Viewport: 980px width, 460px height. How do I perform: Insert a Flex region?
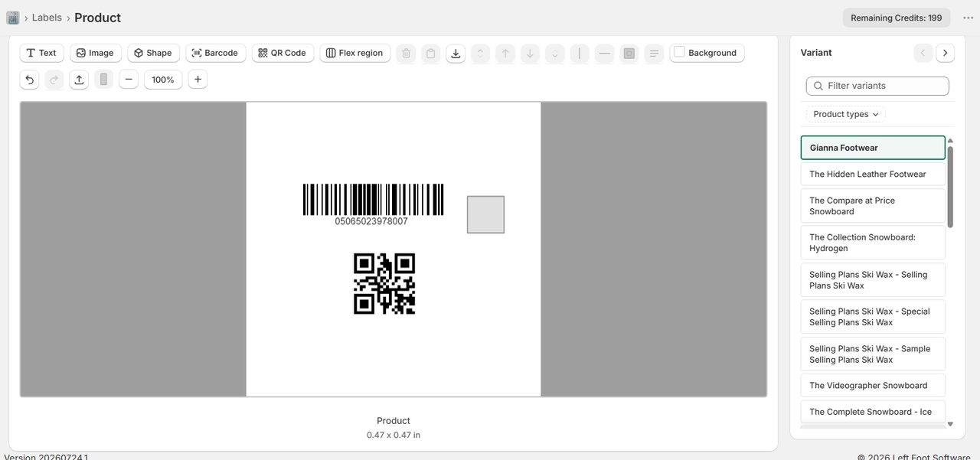pos(355,53)
